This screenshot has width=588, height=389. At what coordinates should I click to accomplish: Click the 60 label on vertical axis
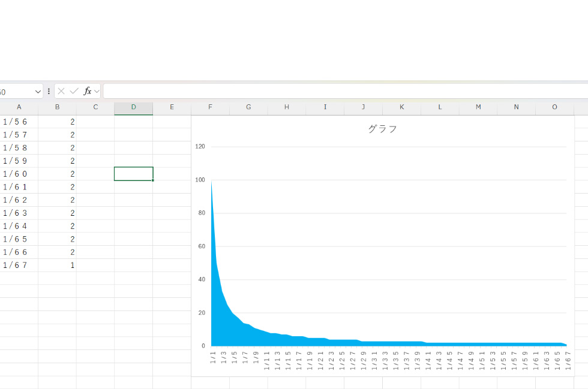[x=202, y=246]
